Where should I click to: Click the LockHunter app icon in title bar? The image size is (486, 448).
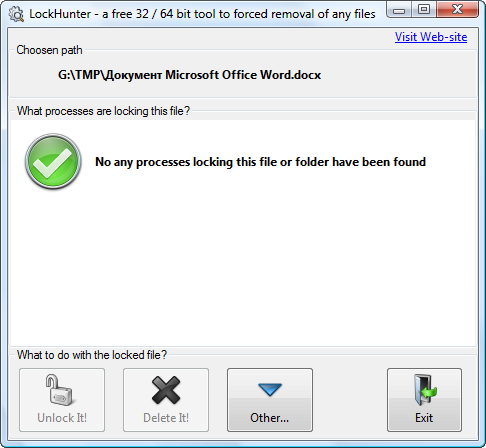(16, 14)
